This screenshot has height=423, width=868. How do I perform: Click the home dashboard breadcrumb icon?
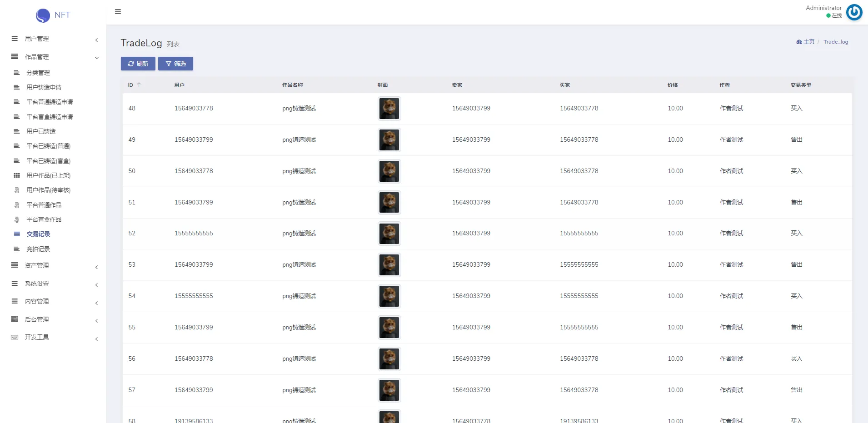pyautogui.click(x=799, y=42)
